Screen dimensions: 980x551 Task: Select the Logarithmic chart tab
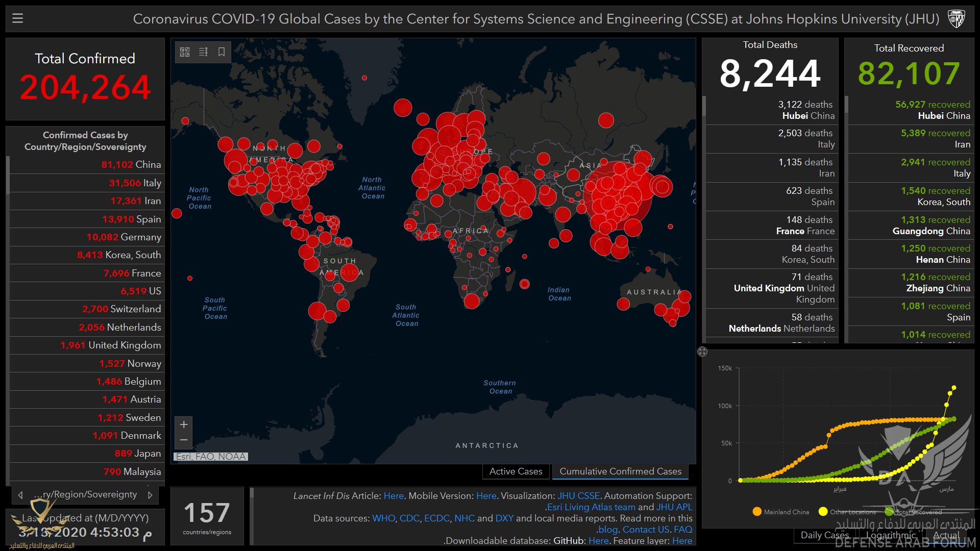point(891,535)
